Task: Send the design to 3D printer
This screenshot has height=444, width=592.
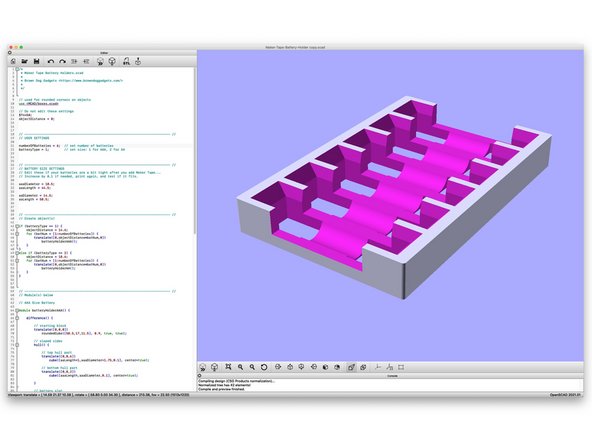Action: [138, 62]
